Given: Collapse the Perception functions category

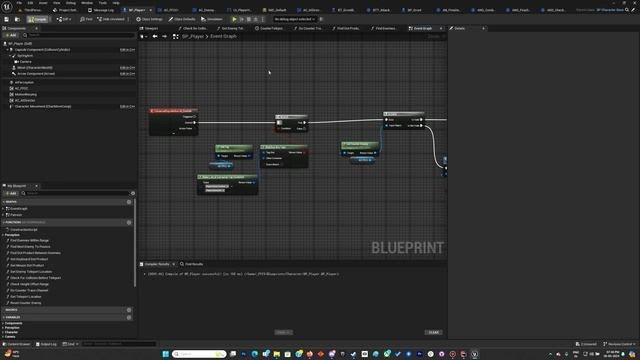Looking at the screenshot, I should coord(3,235).
